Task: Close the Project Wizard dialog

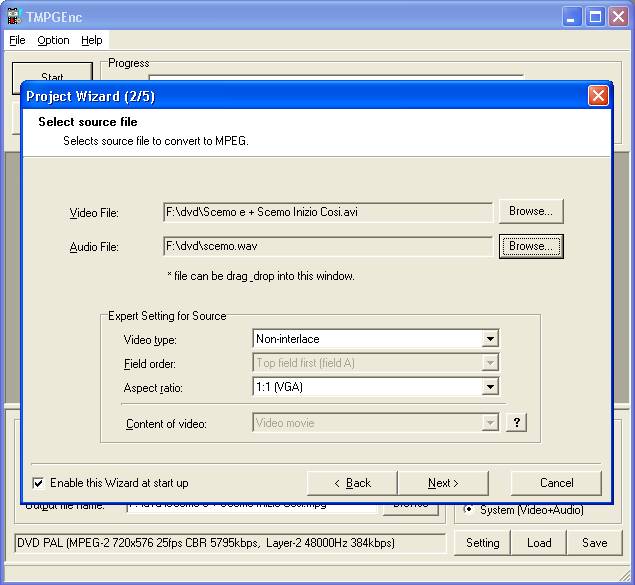Action: tap(598, 96)
